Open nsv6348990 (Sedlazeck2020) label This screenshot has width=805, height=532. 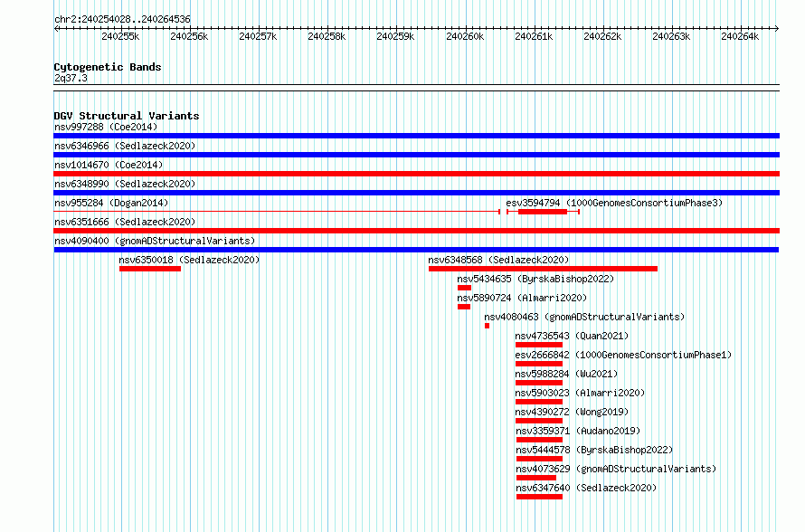pos(125,184)
